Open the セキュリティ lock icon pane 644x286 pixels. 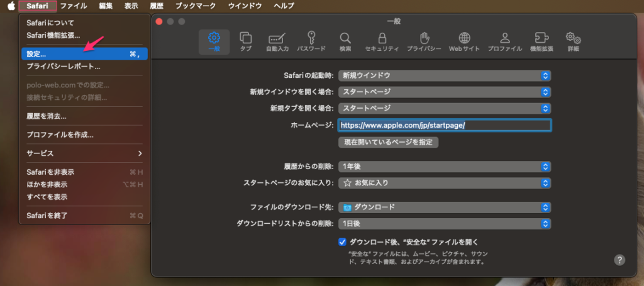(382, 41)
